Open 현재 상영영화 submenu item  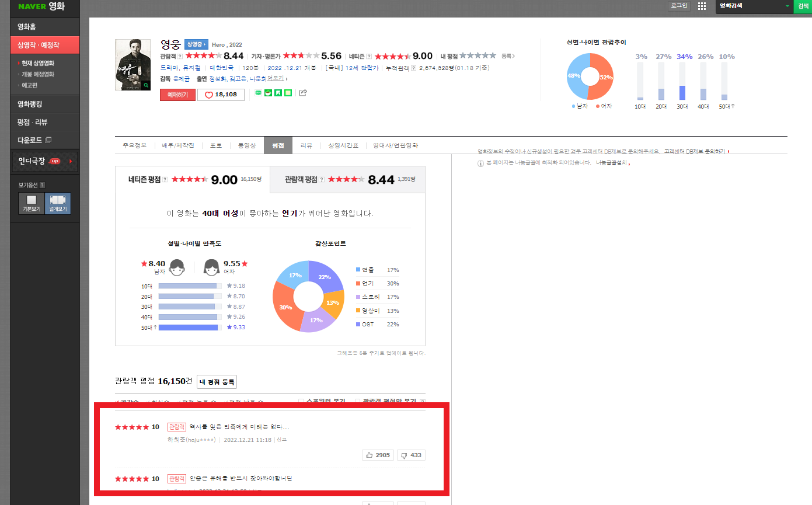point(39,63)
